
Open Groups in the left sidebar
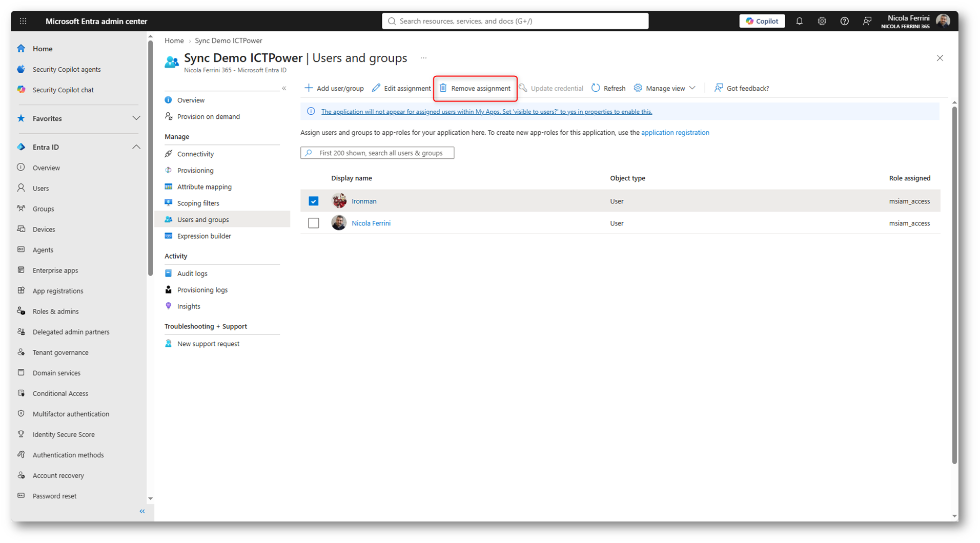[x=43, y=208]
